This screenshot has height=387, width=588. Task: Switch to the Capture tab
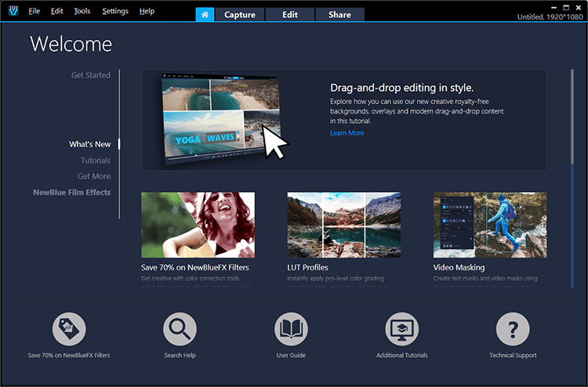point(239,14)
